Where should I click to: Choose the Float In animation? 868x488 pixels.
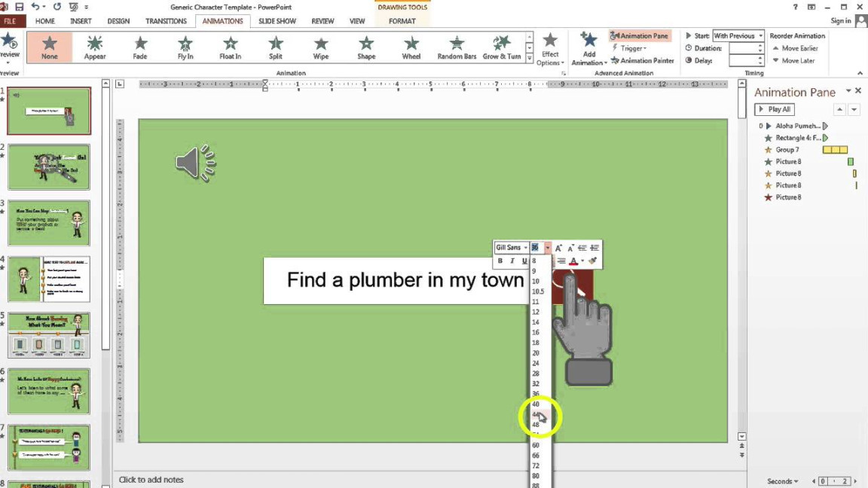[x=231, y=47]
